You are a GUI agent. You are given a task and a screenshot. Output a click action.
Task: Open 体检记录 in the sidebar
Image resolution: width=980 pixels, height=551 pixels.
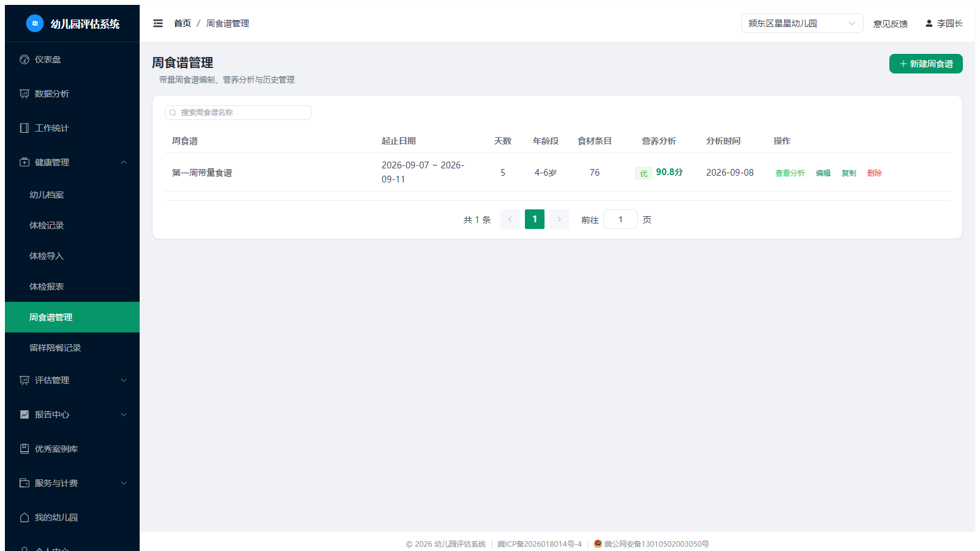click(x=72, y=225)
